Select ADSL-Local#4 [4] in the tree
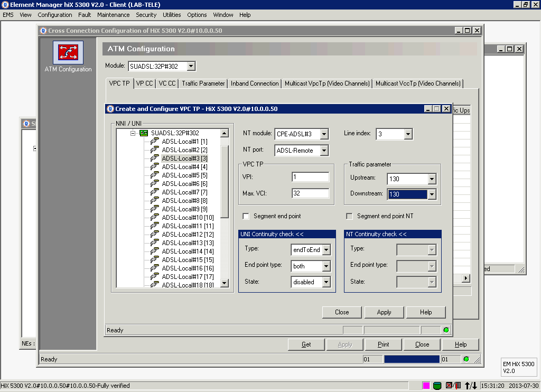Image resolution: width=541 pixels, height=392 pixels. 184,166
